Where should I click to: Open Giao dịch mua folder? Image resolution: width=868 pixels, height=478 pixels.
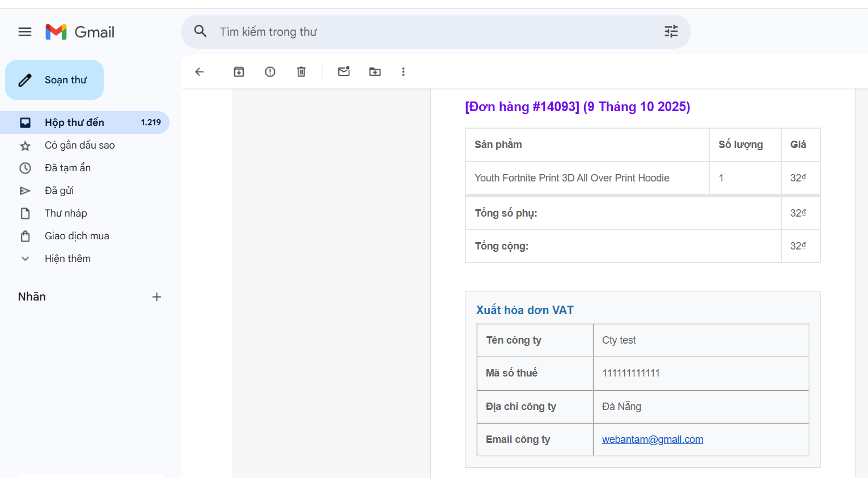tap(77, 235)
